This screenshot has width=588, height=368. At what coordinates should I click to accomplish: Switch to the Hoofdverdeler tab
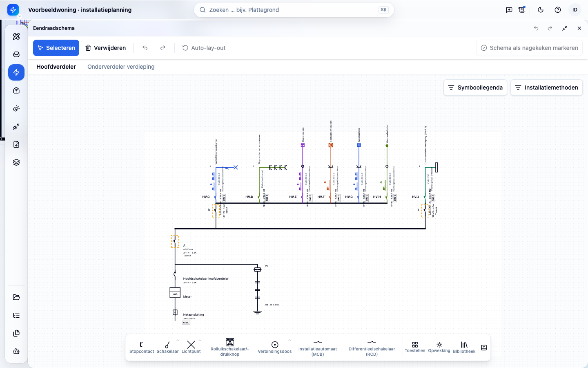[x=56, y=67]
